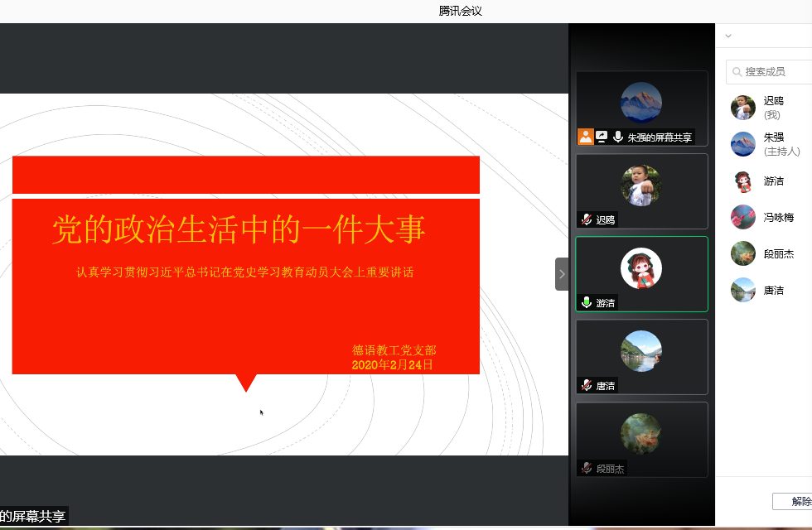Click 游洁's green active microphone icon

[x=587, y=303]
